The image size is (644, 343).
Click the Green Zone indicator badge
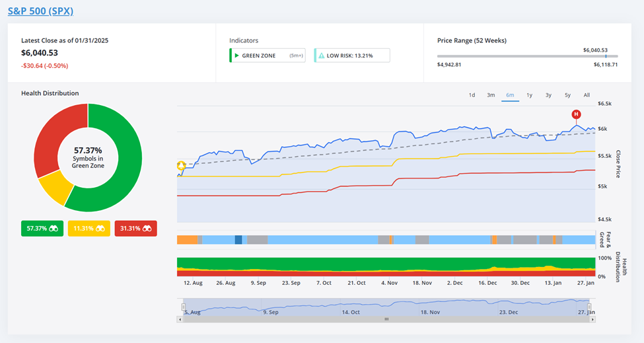pyautogui.click(x=268, y=56)
